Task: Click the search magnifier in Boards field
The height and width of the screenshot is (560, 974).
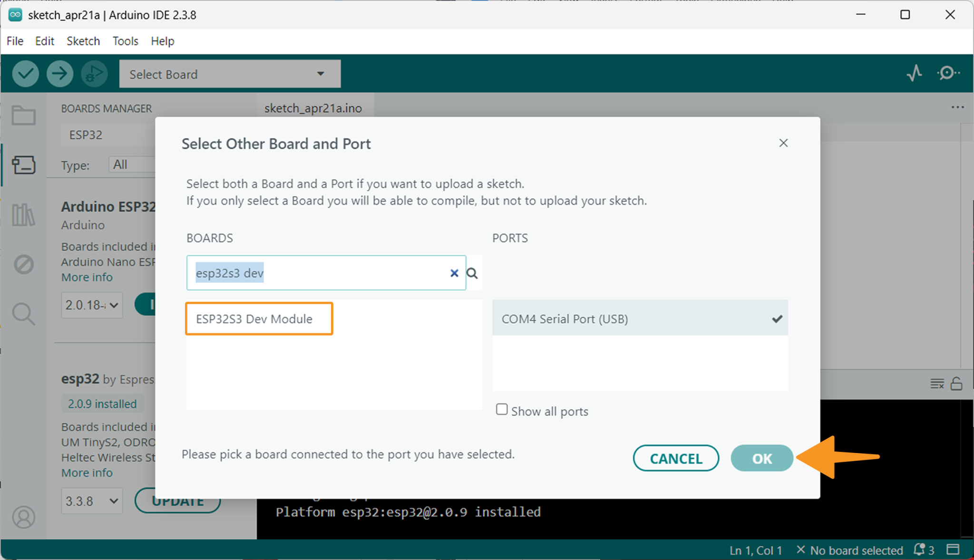Action: point(472,273)
